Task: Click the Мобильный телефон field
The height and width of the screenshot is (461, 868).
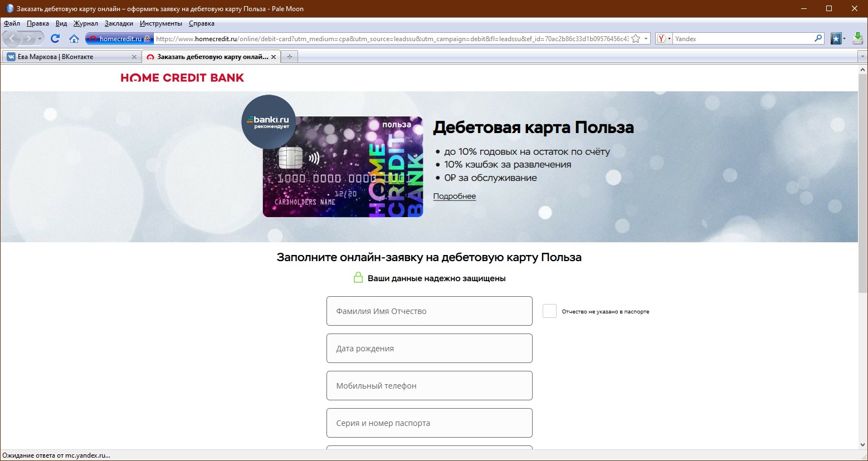Action: [x=430, y=386]
